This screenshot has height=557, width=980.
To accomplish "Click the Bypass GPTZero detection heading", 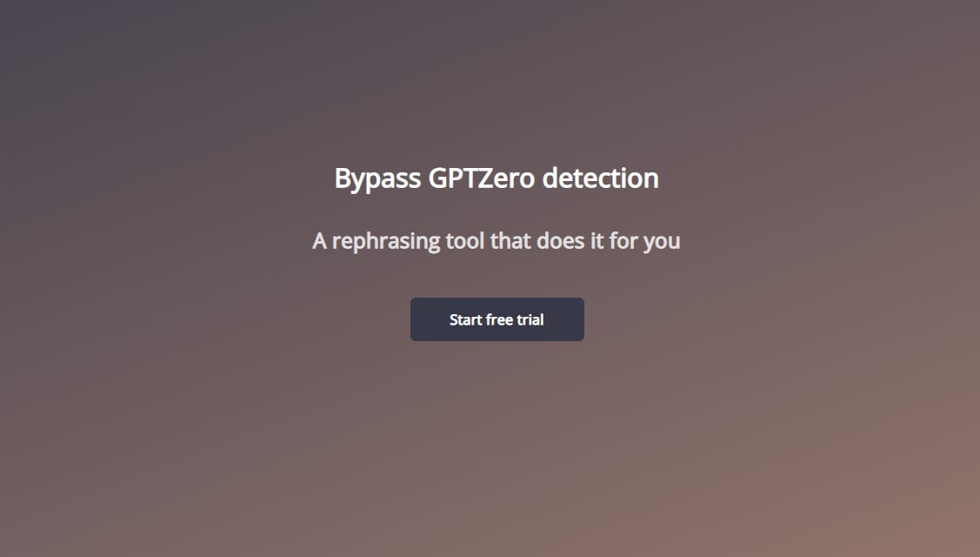I will point(497,178).
